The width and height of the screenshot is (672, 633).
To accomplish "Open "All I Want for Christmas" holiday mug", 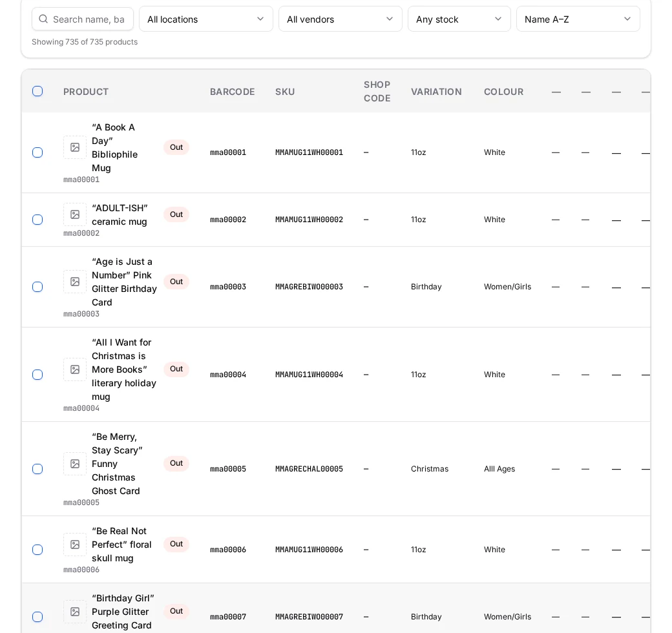I will click(x=124, y=369).
